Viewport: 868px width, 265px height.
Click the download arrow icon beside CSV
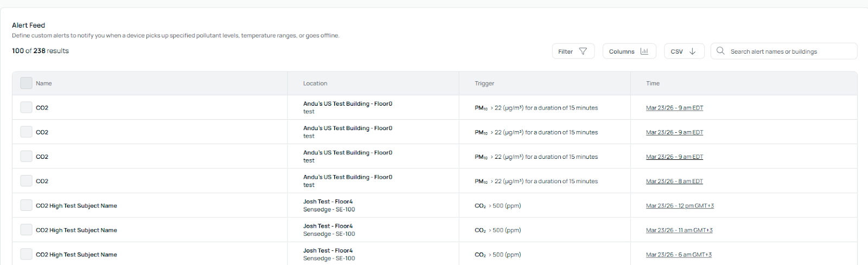692,51
